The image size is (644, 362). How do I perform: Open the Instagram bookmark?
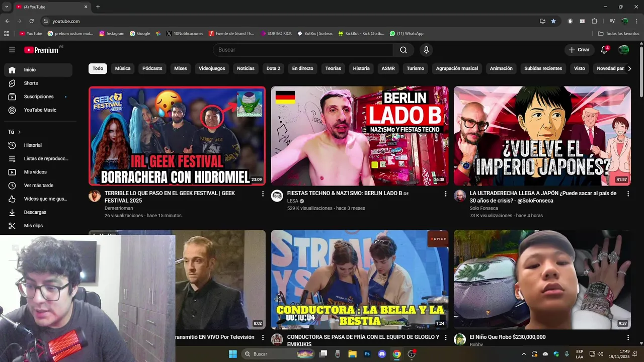tap(112, 34)
